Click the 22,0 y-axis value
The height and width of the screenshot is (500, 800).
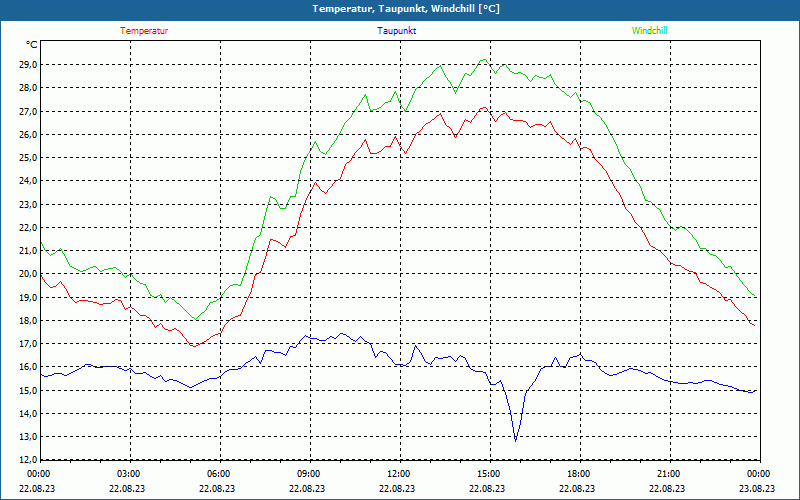(x=28, y=228)
